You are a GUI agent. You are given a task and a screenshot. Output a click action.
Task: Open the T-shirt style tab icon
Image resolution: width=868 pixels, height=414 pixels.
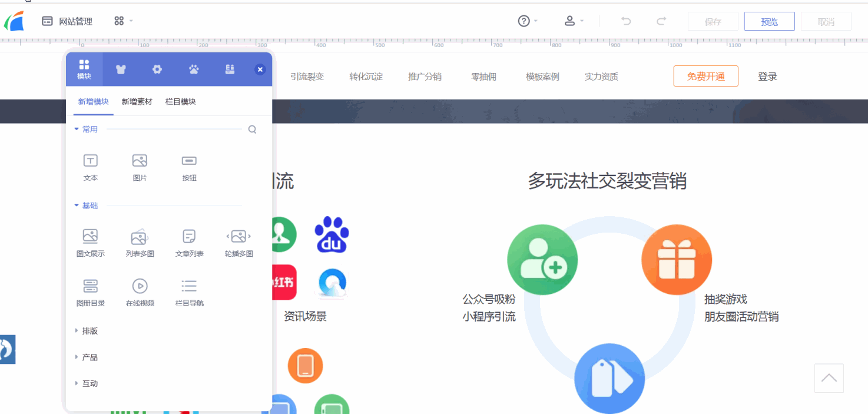pos(121,69)
